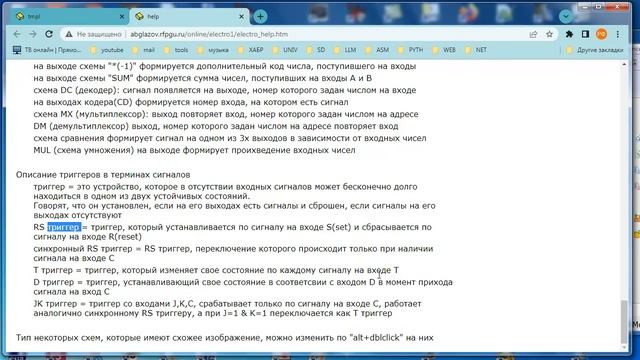
Task: Open the orange profile avatar
Action: tap(601, 34)
